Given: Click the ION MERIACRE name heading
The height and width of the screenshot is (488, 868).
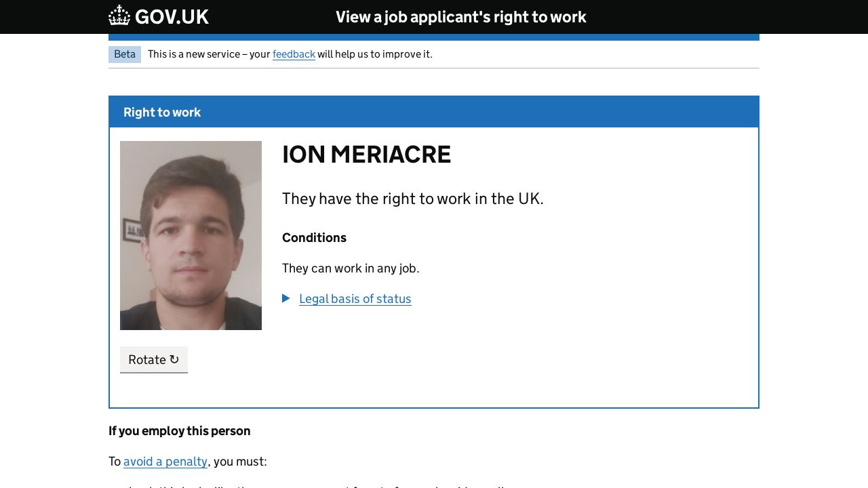Looking at the screenshot, I should [366, 155].
